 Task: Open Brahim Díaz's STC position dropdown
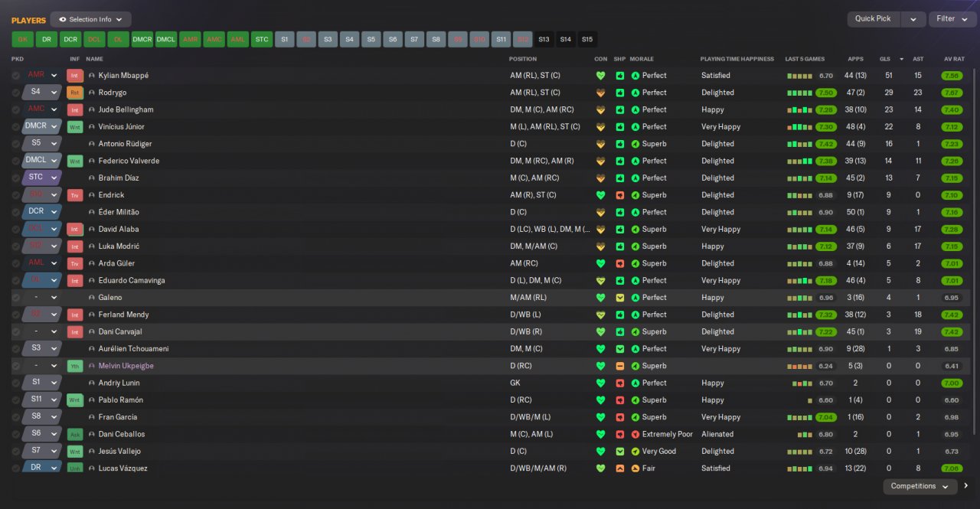[41, 178]
